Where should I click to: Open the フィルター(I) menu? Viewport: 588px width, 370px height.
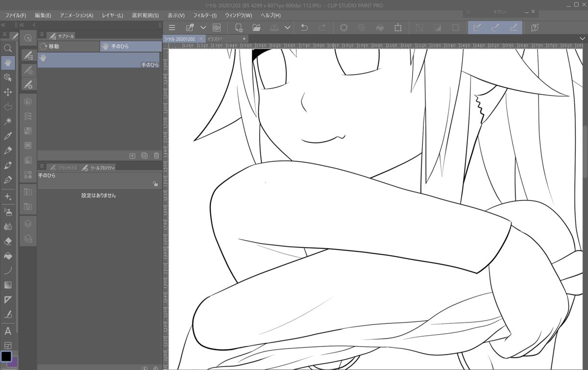coord(205,15)
